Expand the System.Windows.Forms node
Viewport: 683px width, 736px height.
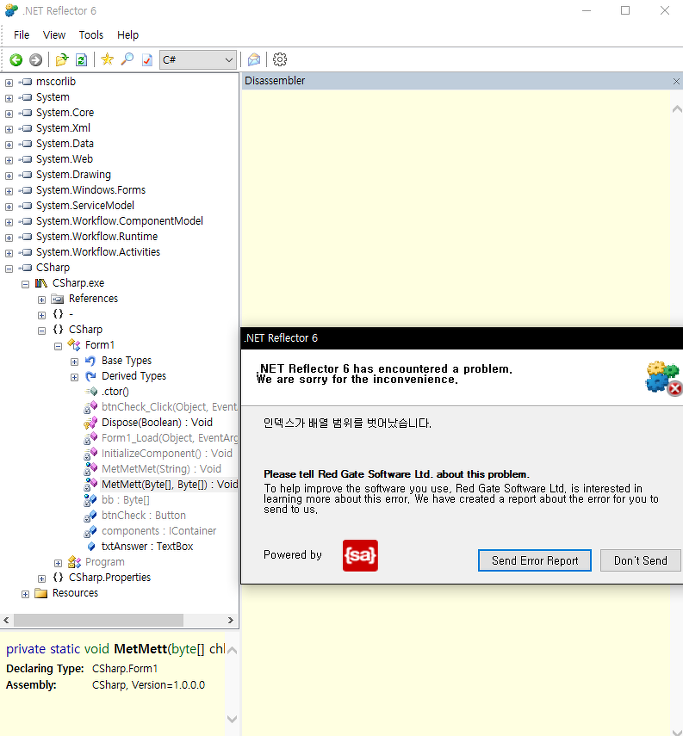[x=9, y=191]
